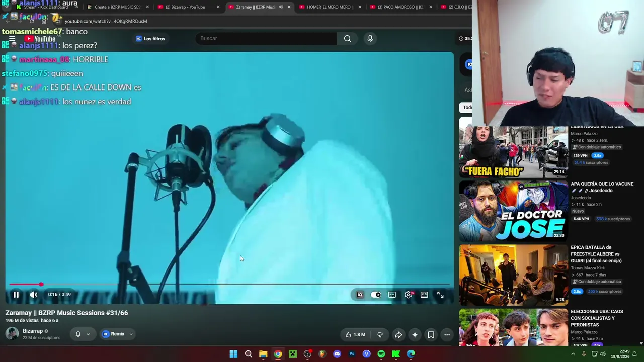Open Spotify from the taskbar
This screenshot has height=362, width=644.
(381, 354)
